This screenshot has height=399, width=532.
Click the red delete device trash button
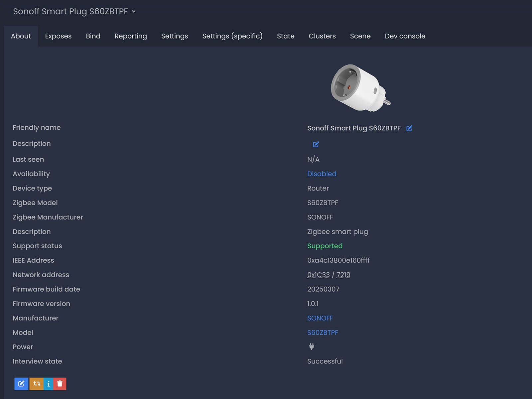tap(60, 384)
